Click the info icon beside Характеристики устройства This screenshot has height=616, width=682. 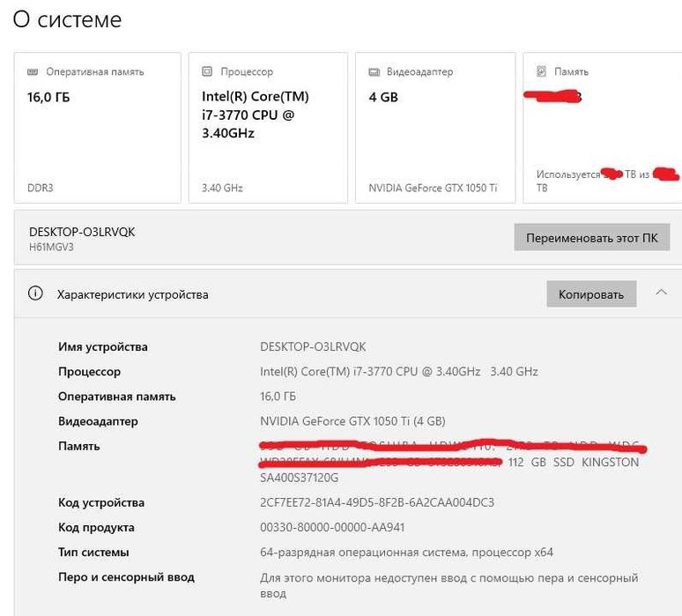(x=36, y=294)
